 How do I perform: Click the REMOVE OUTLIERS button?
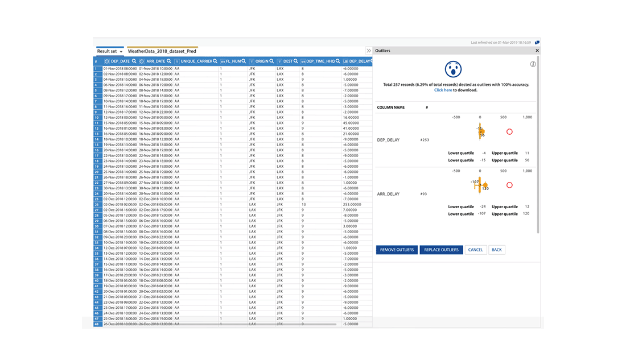[x=397, y=250]
